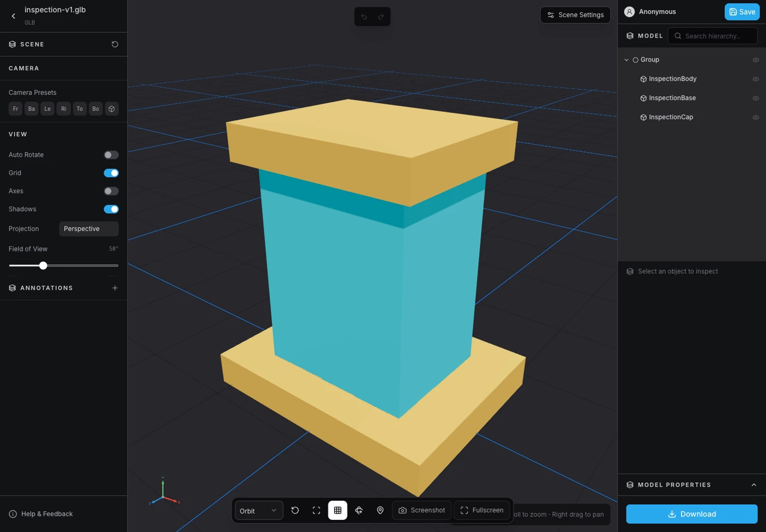Select the Back camera preset
Viewport: 766px width, 532px height.
[31, 109]
